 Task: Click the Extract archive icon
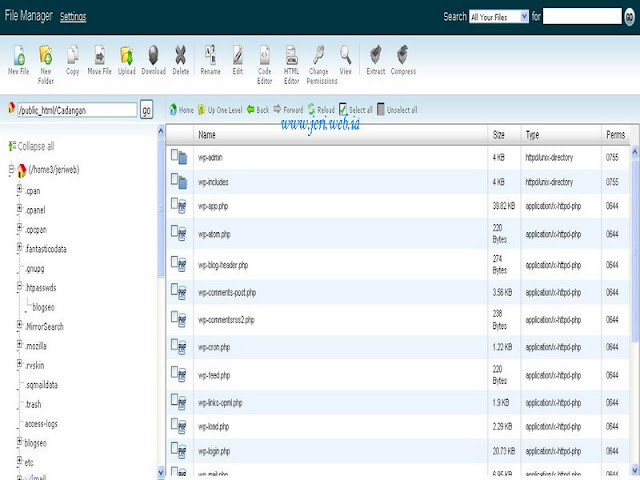[376, 56]
